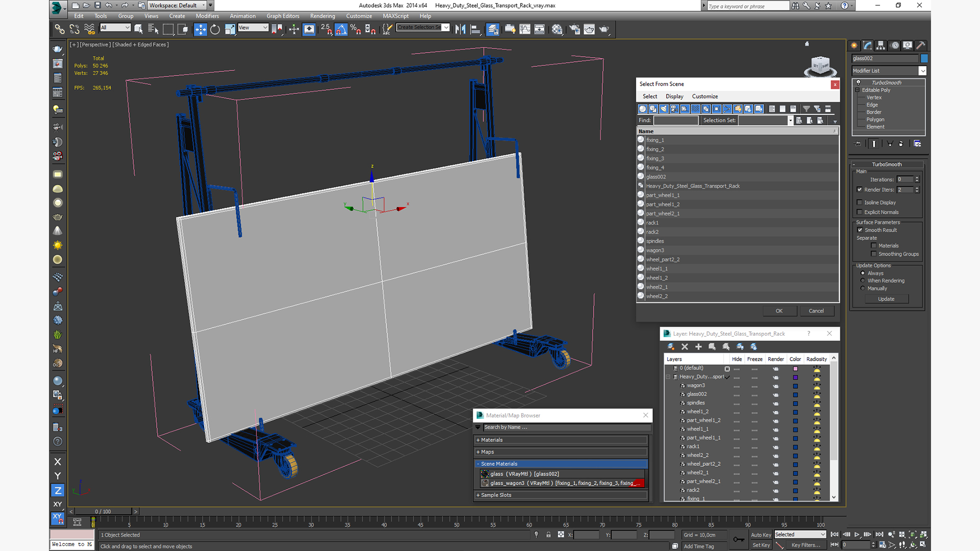Open Display menu in Select From Scene
Viewport: 980px width, 551px height.
(x=674, y=96)
